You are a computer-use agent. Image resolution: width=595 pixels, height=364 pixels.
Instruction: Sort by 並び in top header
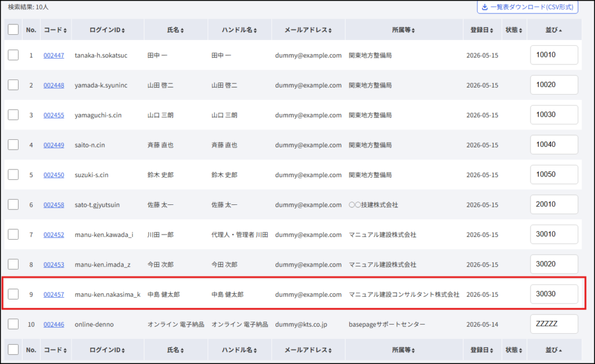554,30
